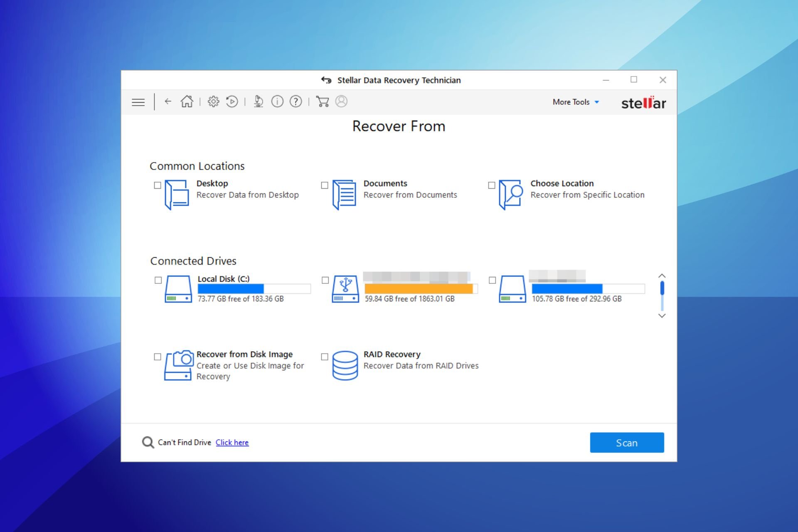Click "Recover from Documents" description

tap(410, 195)
